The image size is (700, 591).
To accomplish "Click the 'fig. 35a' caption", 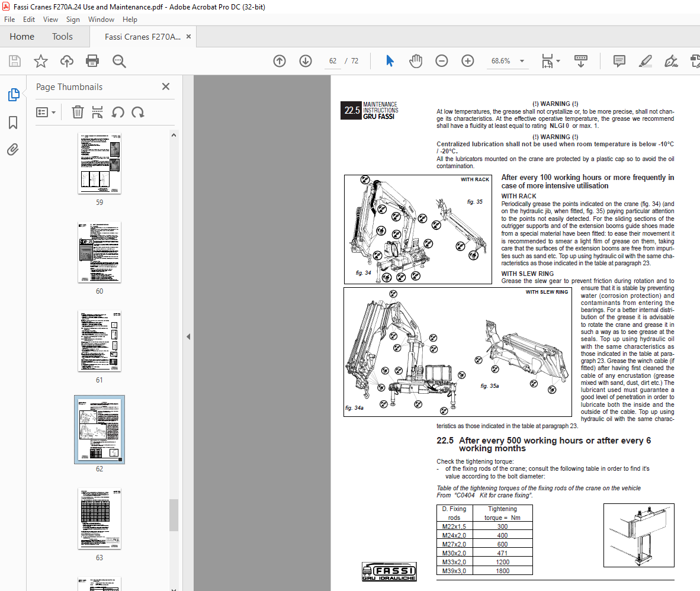I will (x=489, y=386).
